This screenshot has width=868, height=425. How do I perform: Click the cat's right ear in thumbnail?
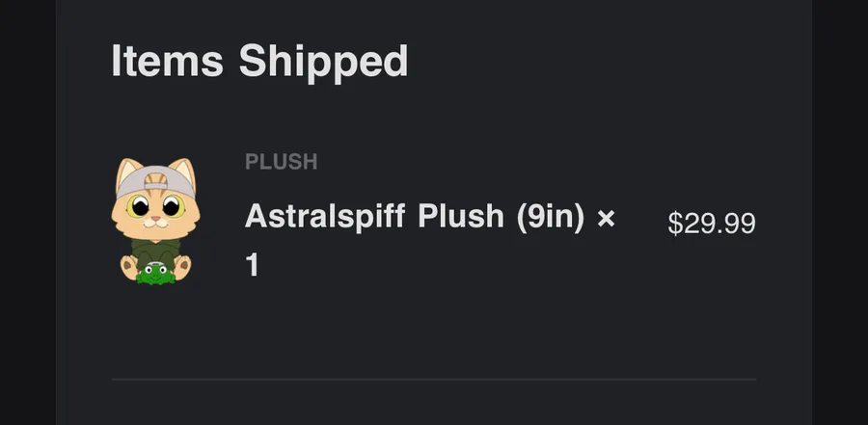tap(183, 173)
